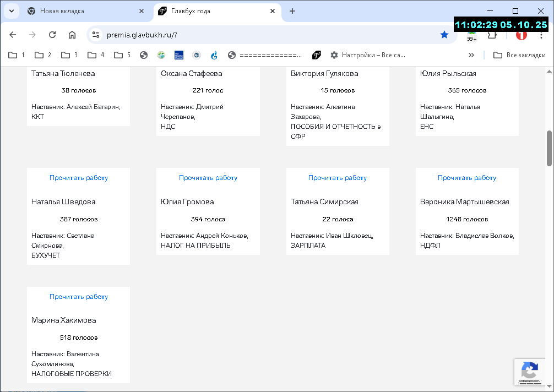Viewport: 554px width, 392px height.
Task: Expand the tab search dropdown arrow
Action: click(x=12, y=11)
